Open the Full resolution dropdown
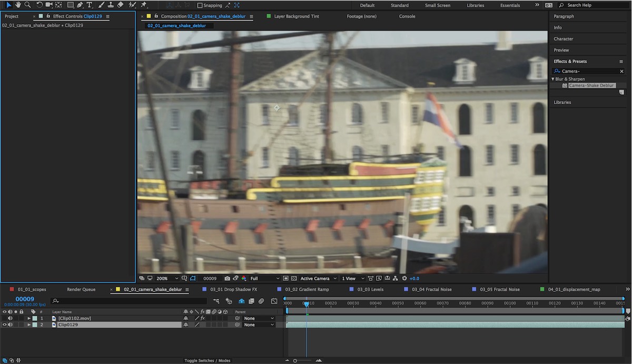 [264, 278]
